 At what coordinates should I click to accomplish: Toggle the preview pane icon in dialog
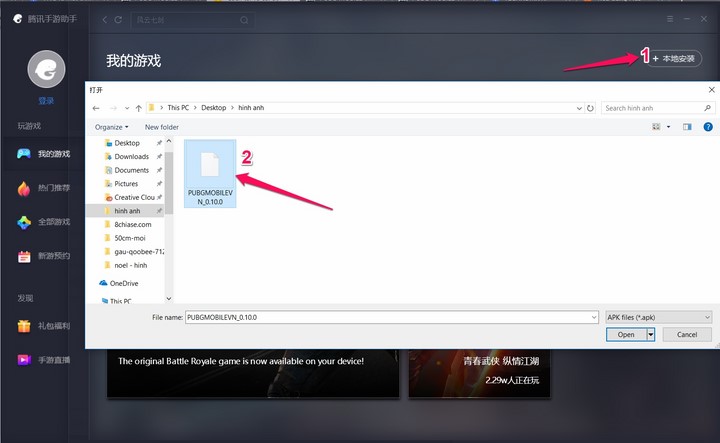coord(687,127)
